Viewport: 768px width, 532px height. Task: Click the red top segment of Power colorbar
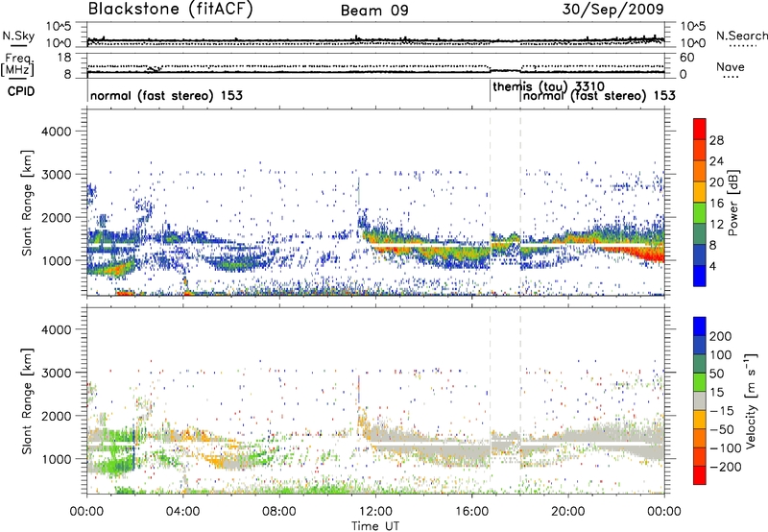point(700,129)
